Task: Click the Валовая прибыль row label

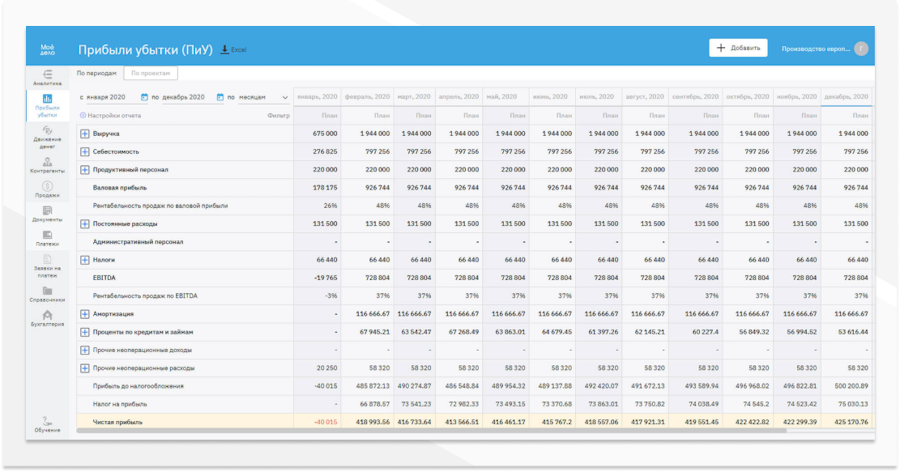Action: point(120,188)
